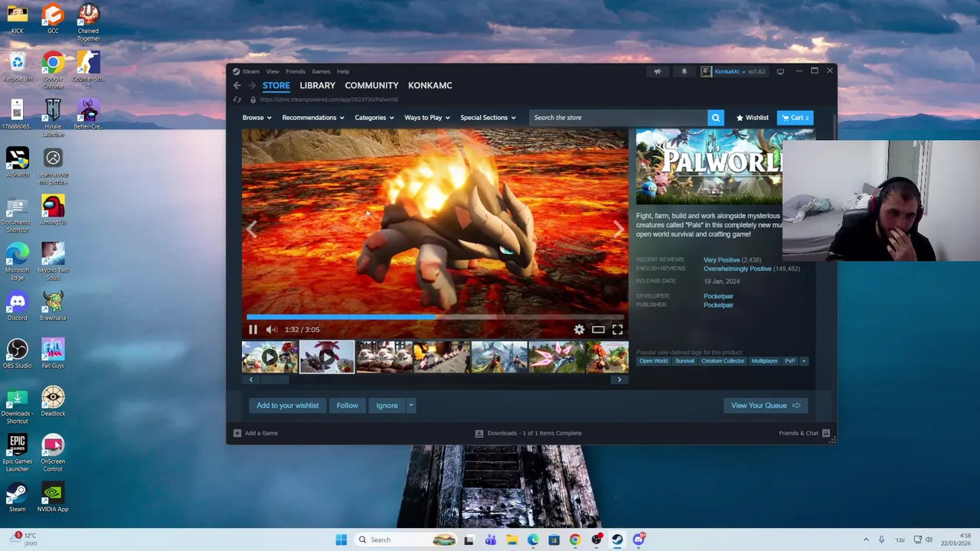Click Add to your wishlist

click(x=287, y=406)
